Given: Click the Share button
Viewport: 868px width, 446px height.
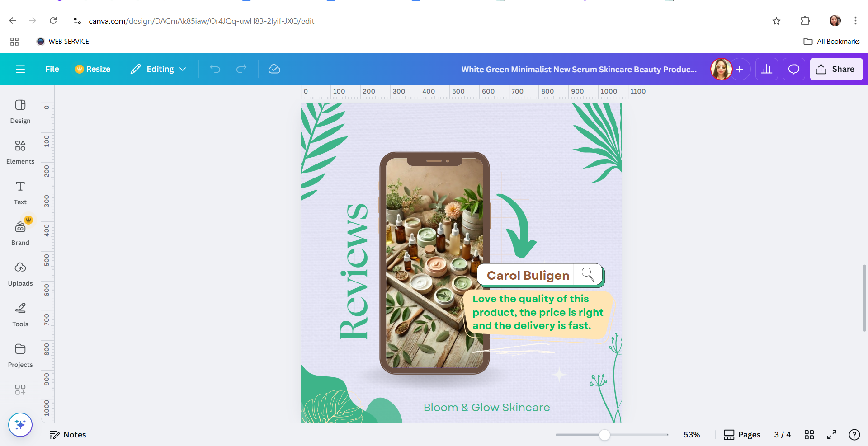Looking at the screenshot, I should (x=836, y=69).
